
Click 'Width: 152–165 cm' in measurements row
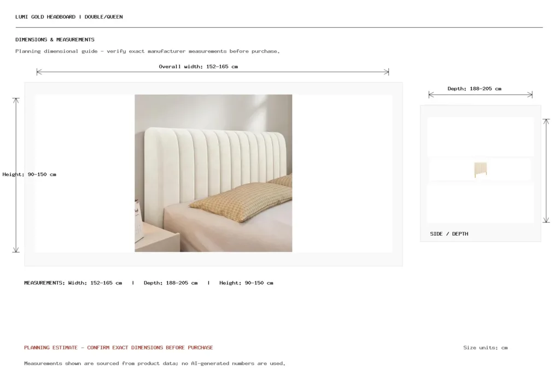tap(95, 283)
